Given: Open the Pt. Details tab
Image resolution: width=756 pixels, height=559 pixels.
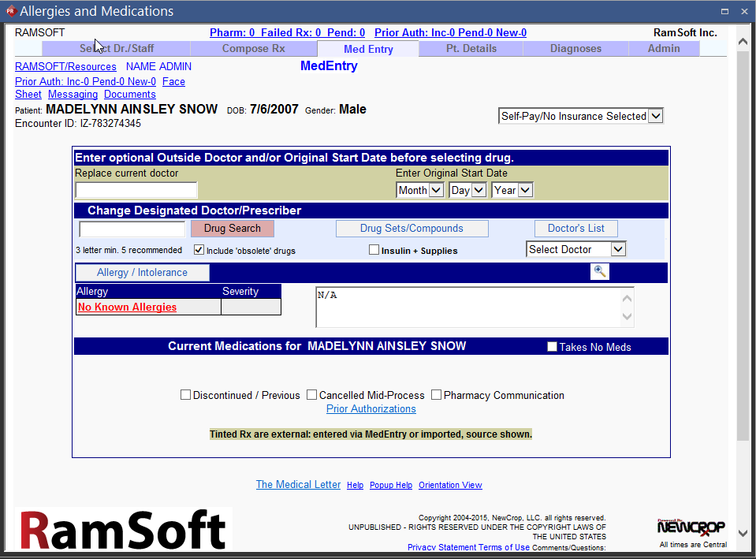Looking at the screenshot, I should pos(471,49).
